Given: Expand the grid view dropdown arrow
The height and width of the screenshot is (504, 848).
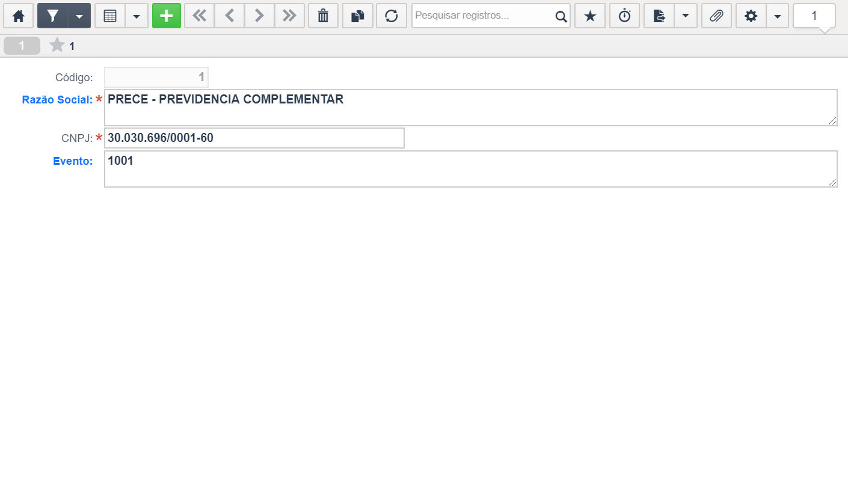Looking at the screenshot, I should click(137, 16).
